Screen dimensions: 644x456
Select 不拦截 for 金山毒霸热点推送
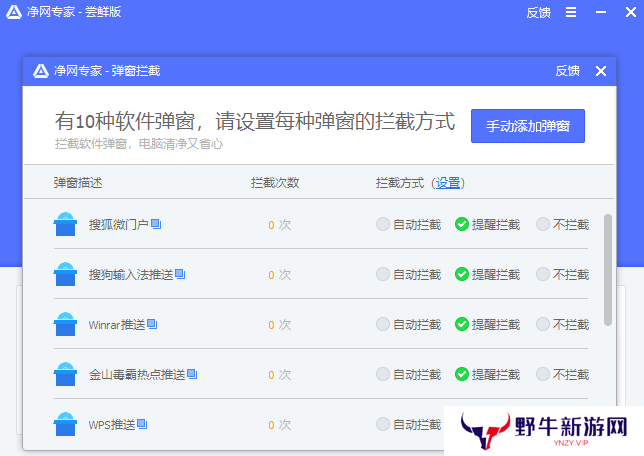click(563, 374)
